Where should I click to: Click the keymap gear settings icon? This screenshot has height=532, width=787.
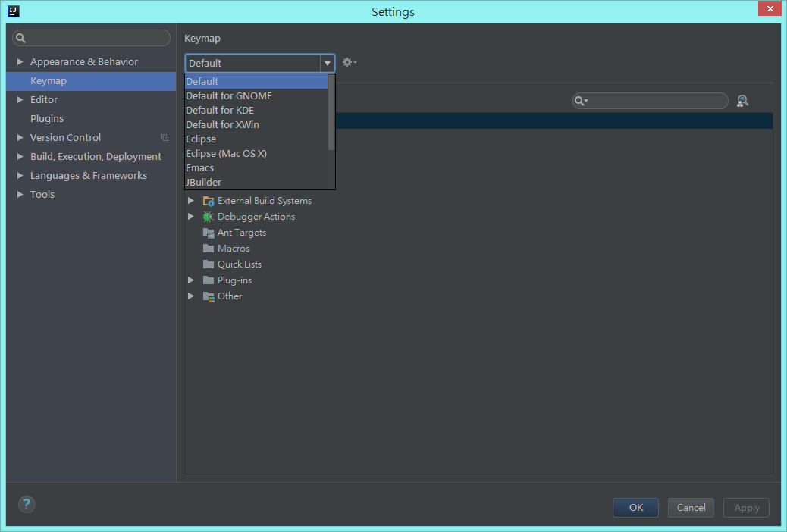point(349,62)
